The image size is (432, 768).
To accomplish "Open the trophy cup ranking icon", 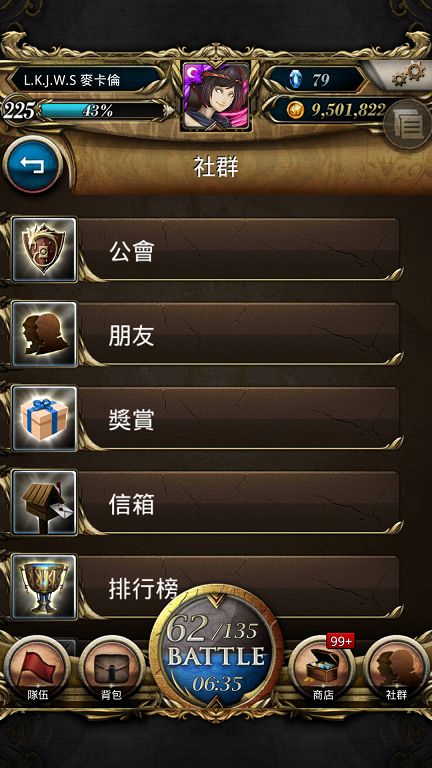I will 44,587.
